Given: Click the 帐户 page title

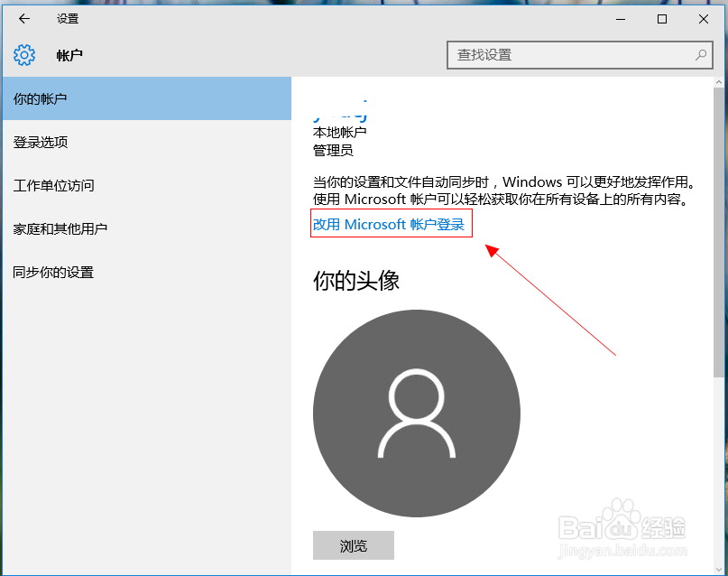Looking at the screenshot, I should (x=69, y=56).
